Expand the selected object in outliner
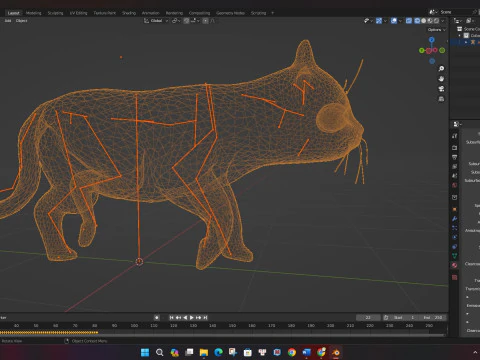 (x=466, y=42)
